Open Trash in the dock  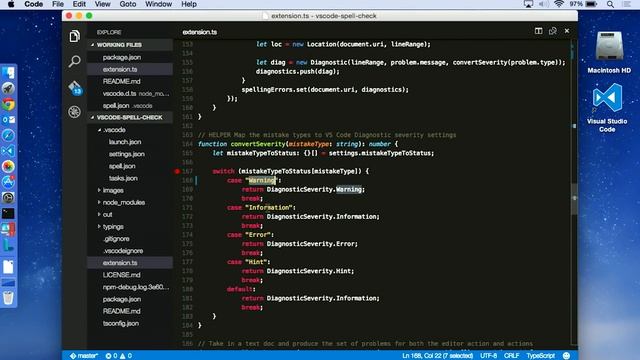(x=8, y=298)
